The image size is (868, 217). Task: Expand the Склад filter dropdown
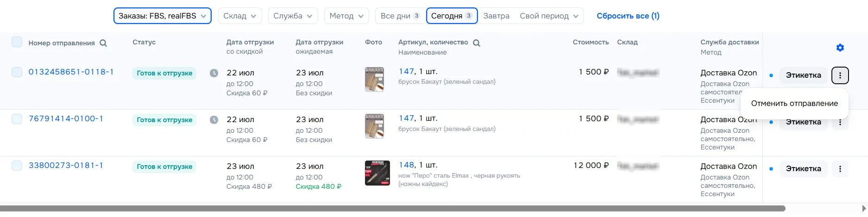coord(239,16)
